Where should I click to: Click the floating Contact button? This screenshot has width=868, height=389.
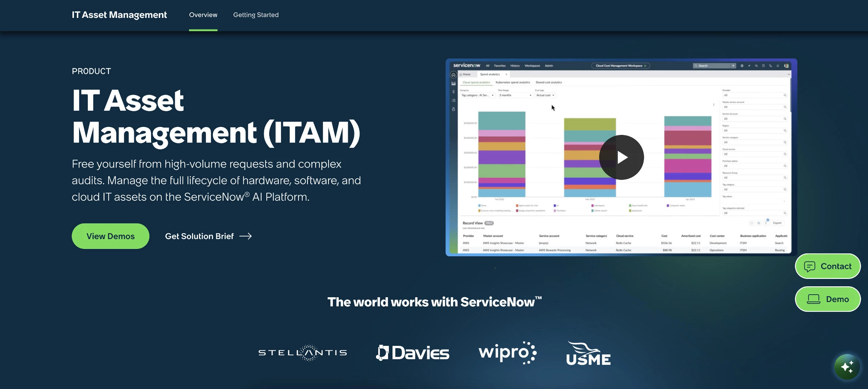tap(828, 266)
